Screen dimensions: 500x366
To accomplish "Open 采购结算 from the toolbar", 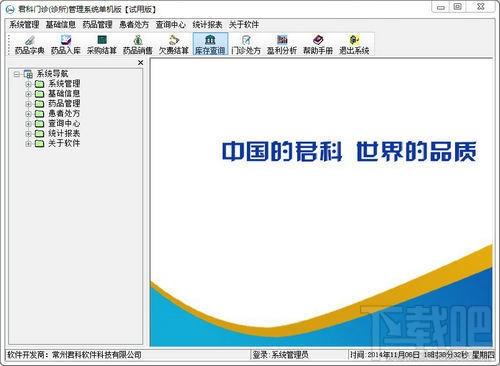I will (x=102, y=44).
